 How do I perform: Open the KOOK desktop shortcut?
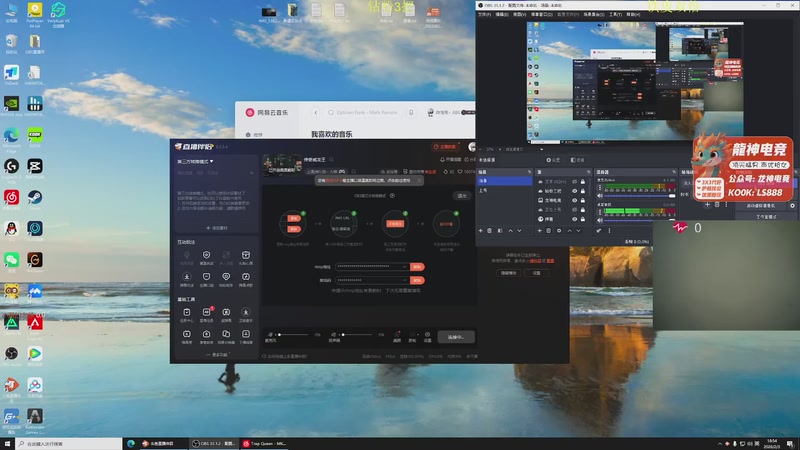pos(35,137)
